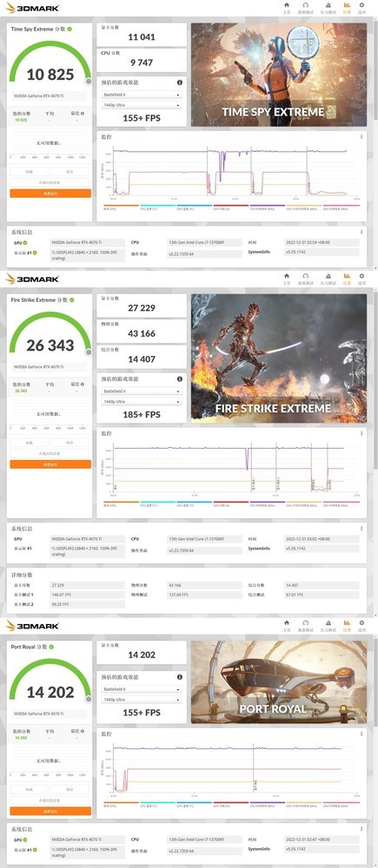Screen dimensions: 378x868
Task: Open three-dot menu of Time Spy monitoring panel
Action: 361,136
